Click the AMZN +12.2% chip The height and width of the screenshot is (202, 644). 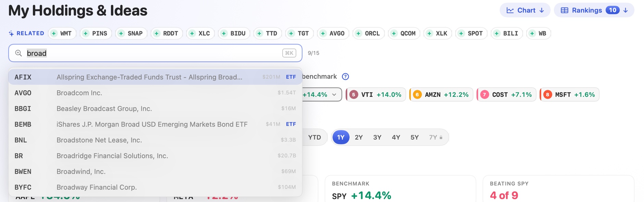(441, 94)
